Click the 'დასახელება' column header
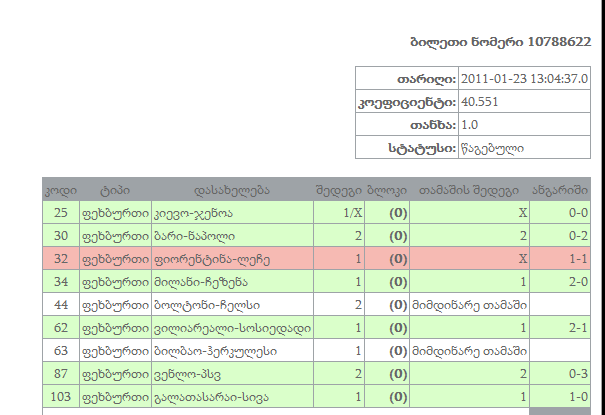Screen dimensions: 605x415 pyautogui.click(x=232, y=190)
